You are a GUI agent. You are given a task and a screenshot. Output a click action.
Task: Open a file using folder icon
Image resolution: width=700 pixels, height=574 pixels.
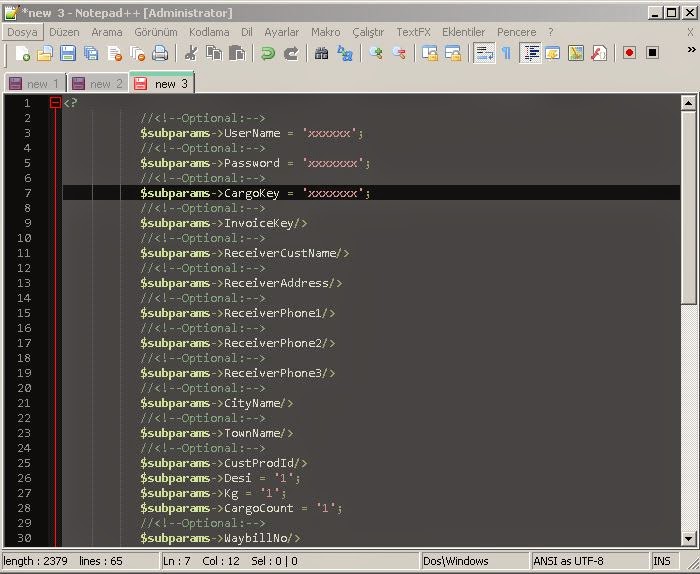[x=45, y=53]
